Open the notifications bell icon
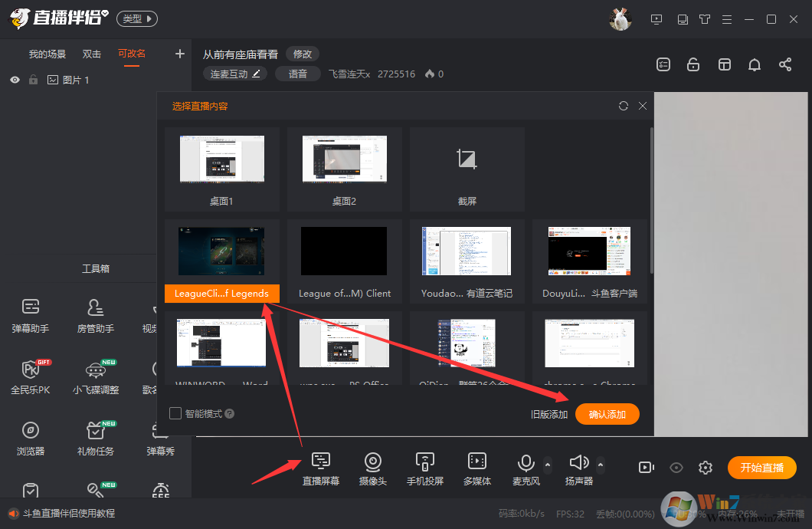 754,65
